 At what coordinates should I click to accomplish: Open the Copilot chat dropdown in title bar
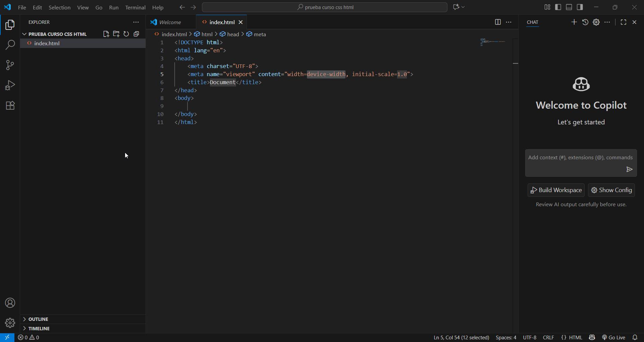tap(459, 7)
